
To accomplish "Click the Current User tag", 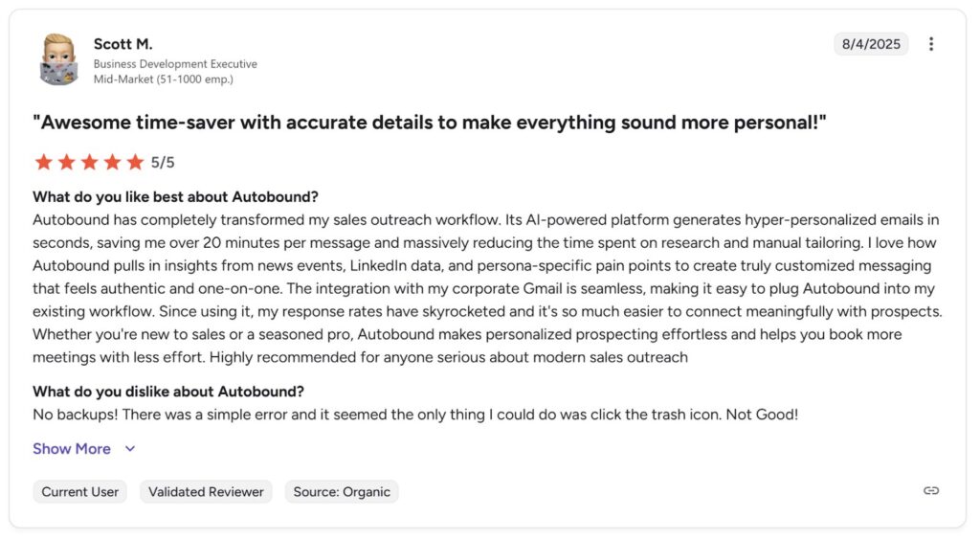I will pos(80,492).
